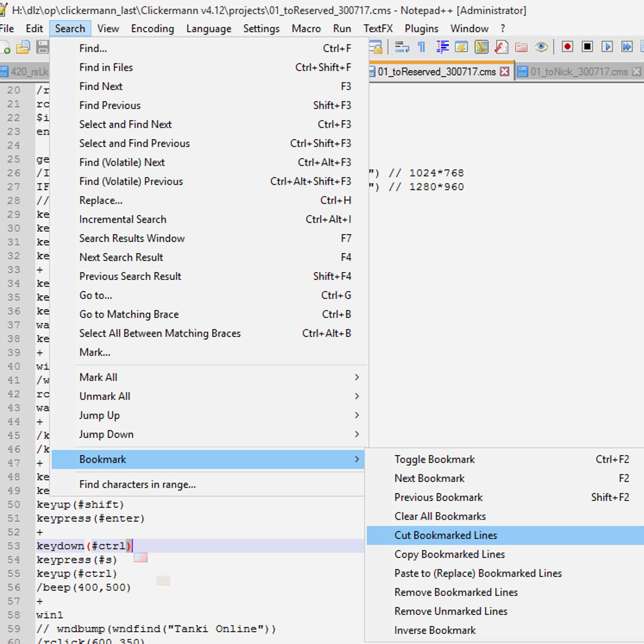Choose Find... from Search menu

coord(208,48)
